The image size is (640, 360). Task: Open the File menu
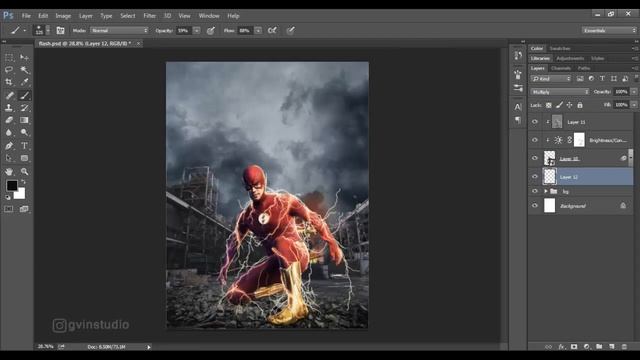pos(26,16)
